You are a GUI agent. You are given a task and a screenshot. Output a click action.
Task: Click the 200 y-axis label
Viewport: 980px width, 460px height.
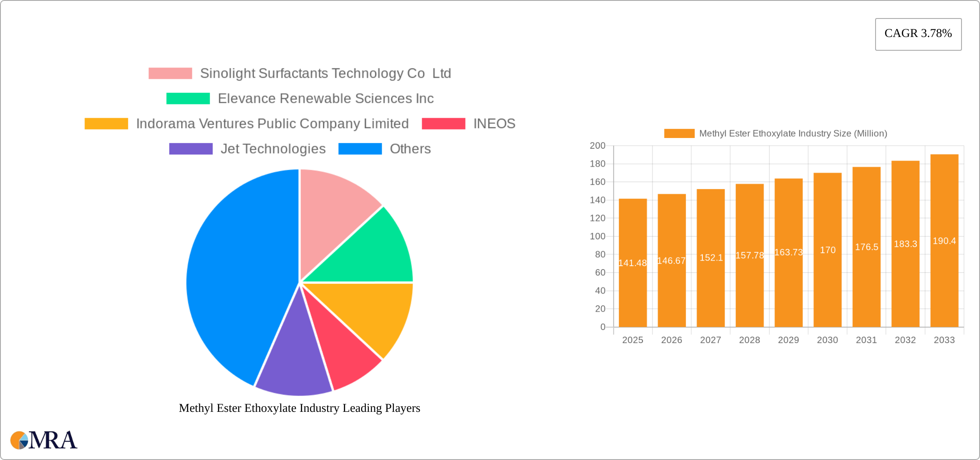(x=597, y=146)
